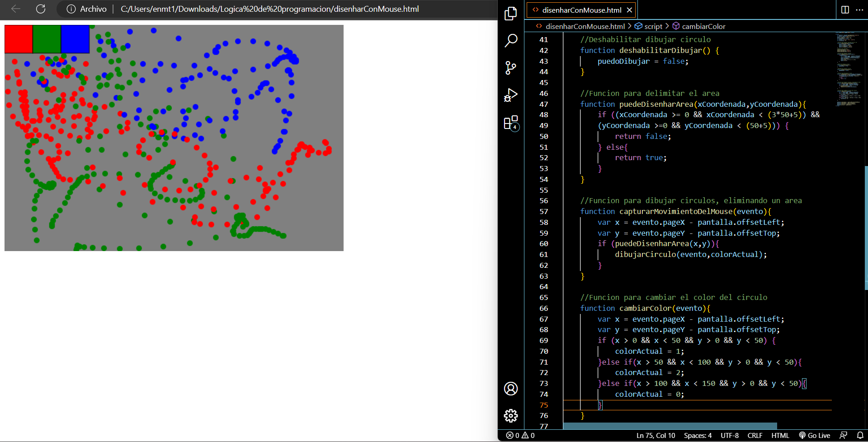Click the editor vertical scrollbar thumb
Viewport: 868px width, 442px height.
coord(866,228)
